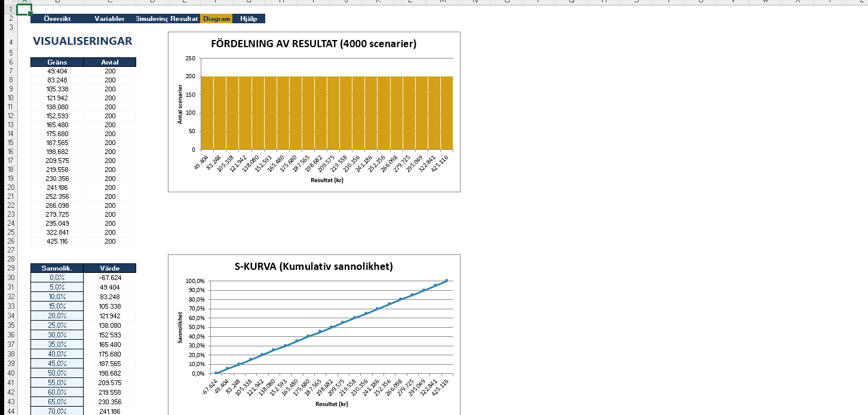This screenshot has width=868, height=415.
Task: Go to the Variabler sheet link
Action: (x=109, y=19)
